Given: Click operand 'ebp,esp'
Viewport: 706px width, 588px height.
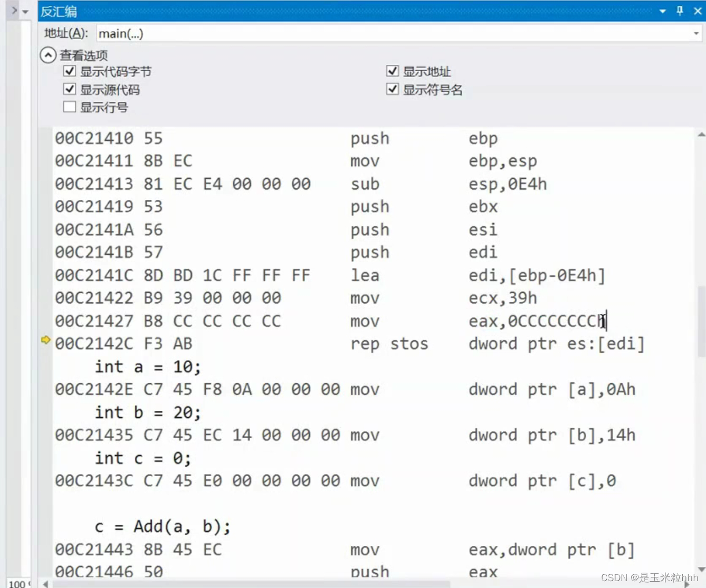Looking at the screenshot, I should coord(503,161).
